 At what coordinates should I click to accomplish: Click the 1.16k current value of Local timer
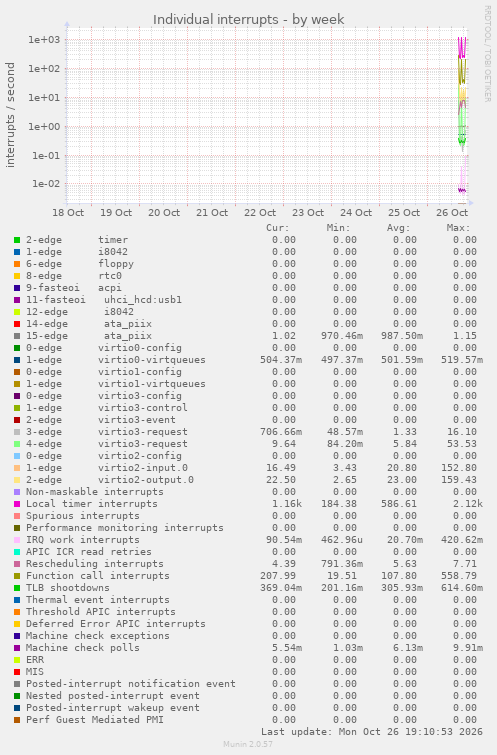pyautogui.click(x=287, y=504)
